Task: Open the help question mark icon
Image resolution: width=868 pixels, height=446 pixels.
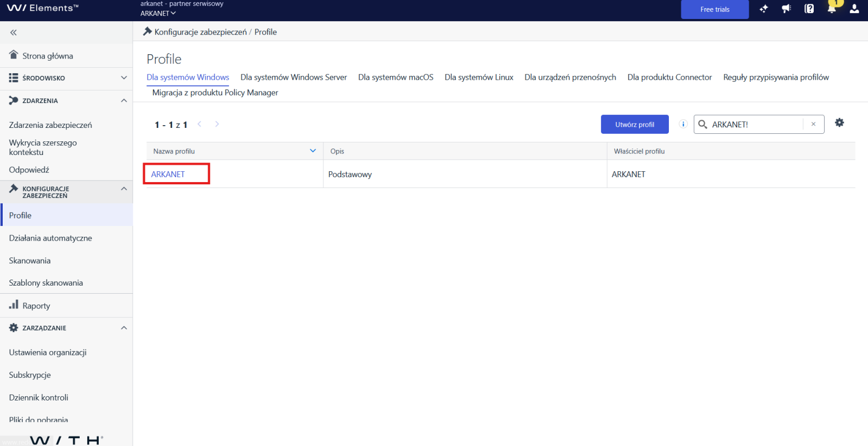Action: tap(809, 9)
